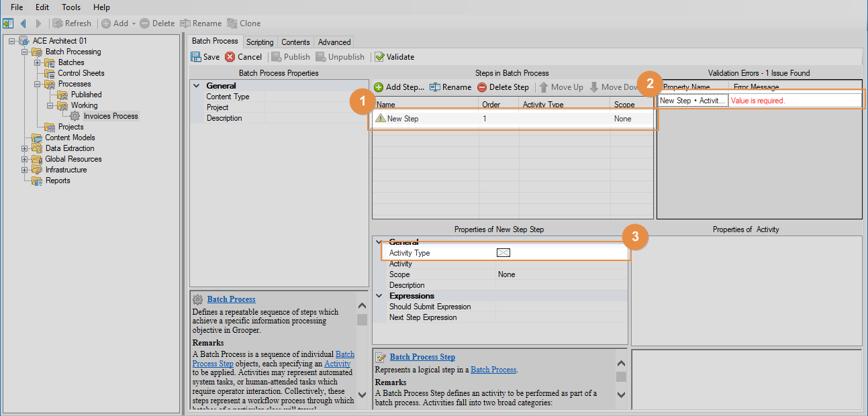Viewport: 868px width, 416px height.
Task: Click the warning icon beside New Step
Action: point(381,118)
